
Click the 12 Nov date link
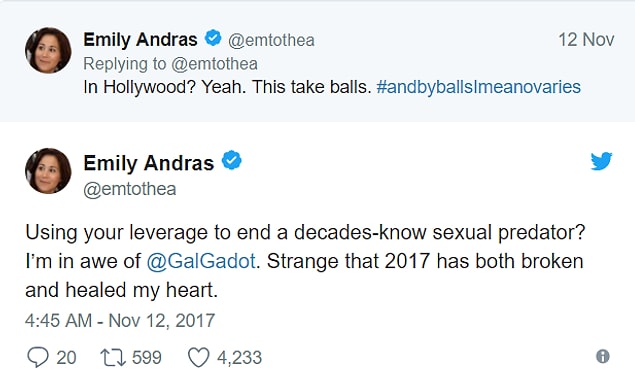(586, 40)
